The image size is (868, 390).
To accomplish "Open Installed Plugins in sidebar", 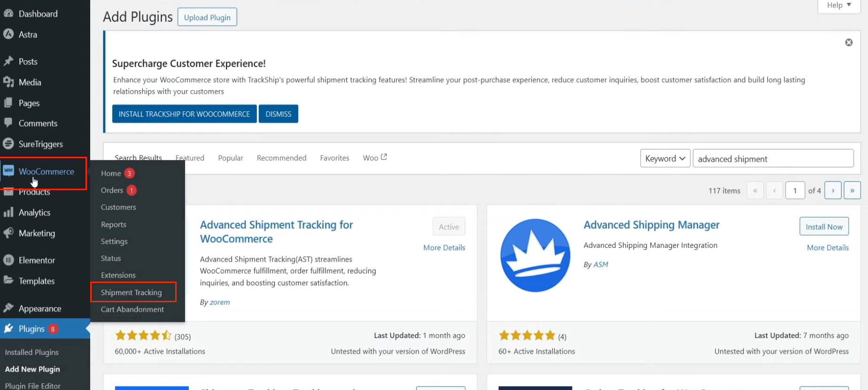I will coord(32,352).
